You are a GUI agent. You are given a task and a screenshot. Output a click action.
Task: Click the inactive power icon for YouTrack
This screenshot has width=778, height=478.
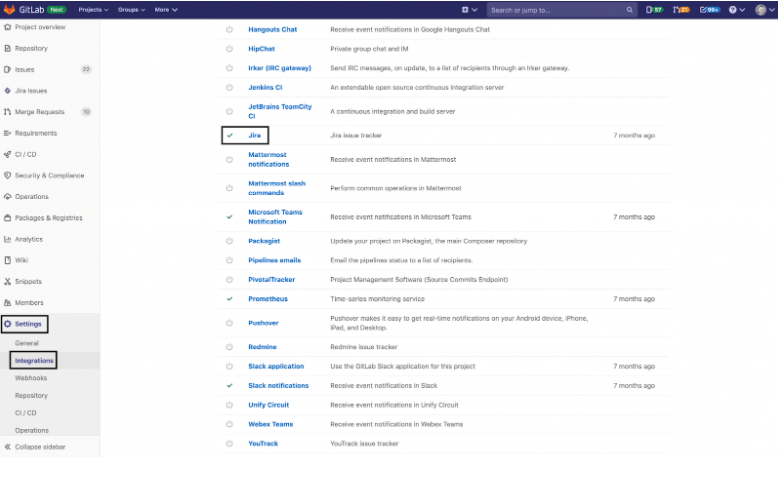tap(229, 444)
